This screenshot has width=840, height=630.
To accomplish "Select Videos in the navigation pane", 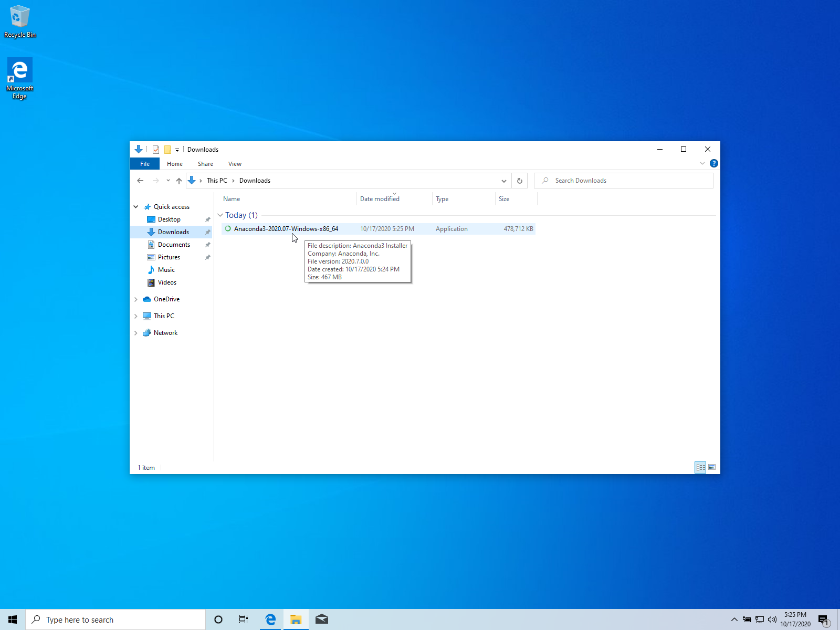I will (x=167, y=282).
